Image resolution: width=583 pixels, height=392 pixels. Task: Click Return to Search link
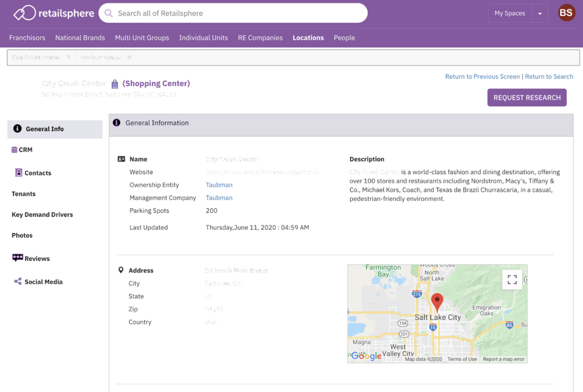tap(549, 77)
